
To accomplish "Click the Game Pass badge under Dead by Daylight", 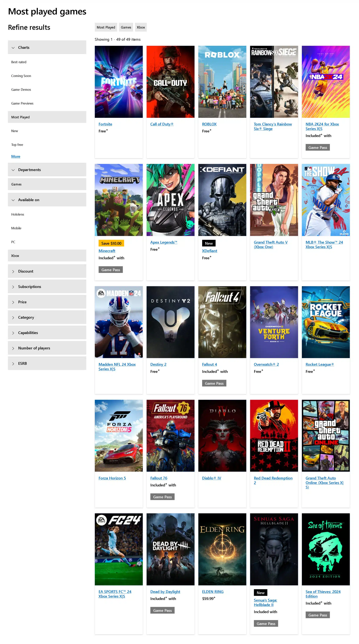I will (x=162, y=610).
